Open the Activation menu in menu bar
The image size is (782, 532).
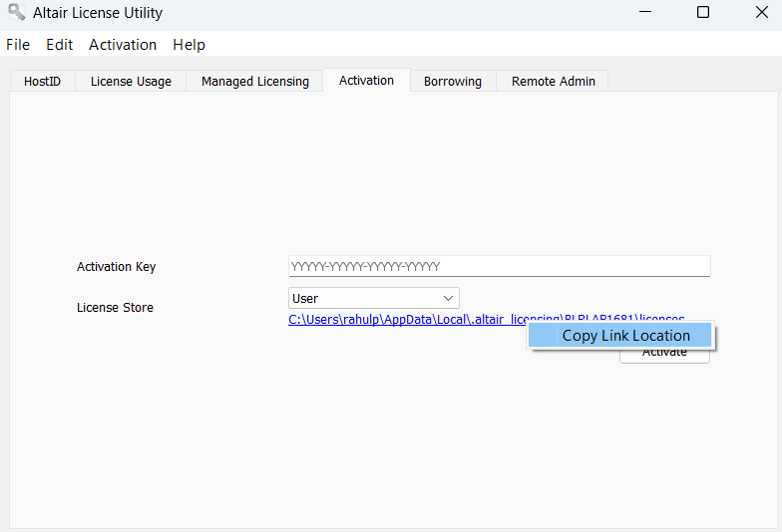[122, 45]
